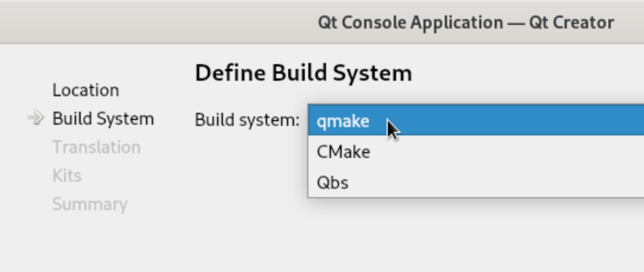Jump to the Kits wizard step

click(x=66, y=176)
